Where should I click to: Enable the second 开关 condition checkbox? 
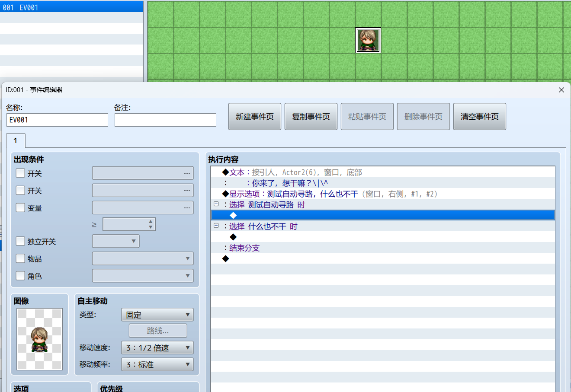pyautogui.click(x=20, y=190)
